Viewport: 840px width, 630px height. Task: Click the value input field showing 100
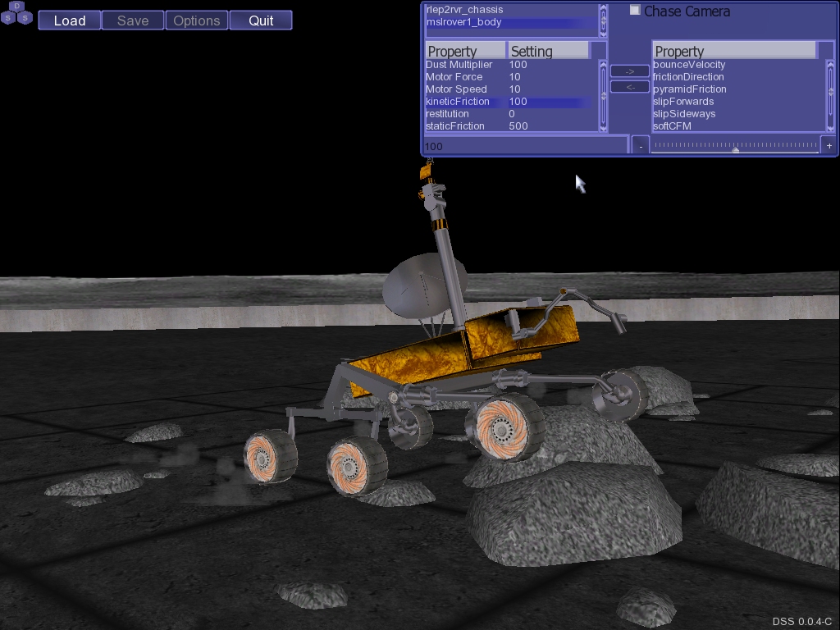525,146
